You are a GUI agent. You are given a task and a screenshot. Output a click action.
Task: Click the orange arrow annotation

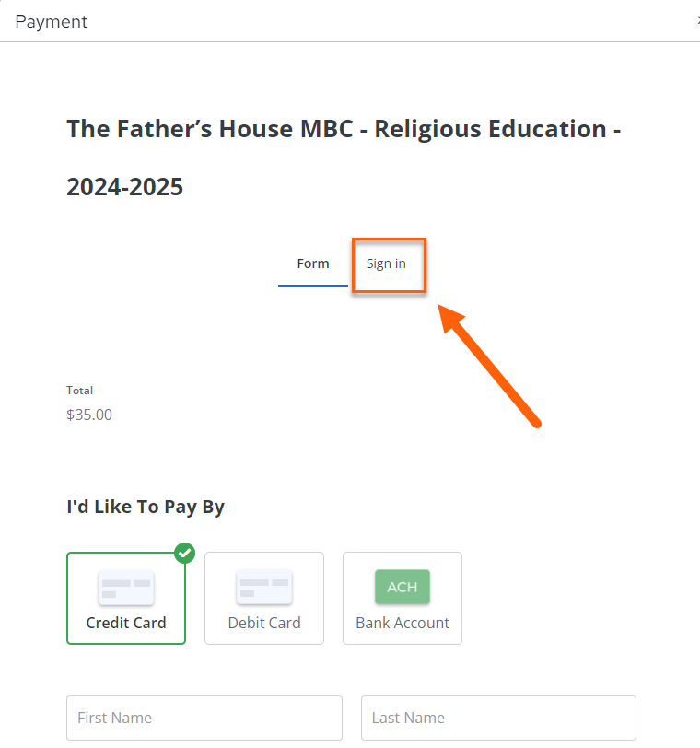(489, 366)
